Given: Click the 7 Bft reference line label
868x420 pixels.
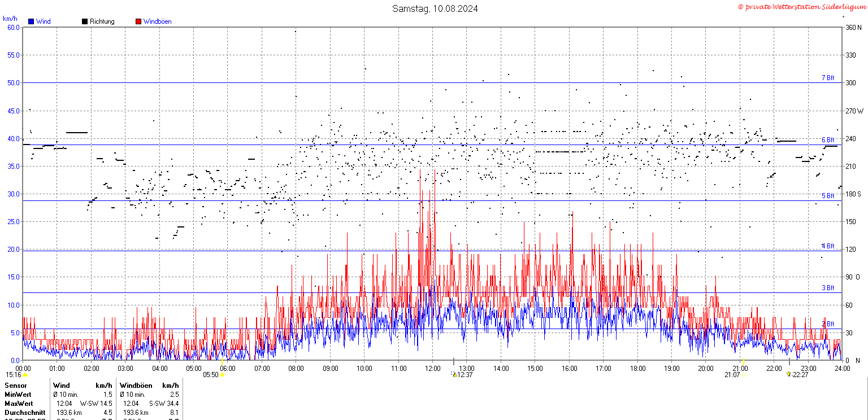Looking at the screenshot, I should [828, 78].
